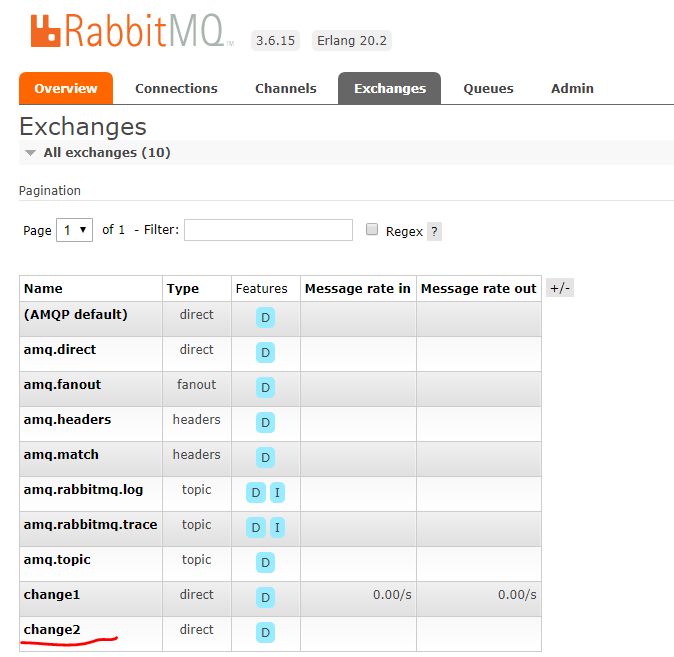Click the I badge in amq.rabbitmq.trace row
The image size is (674, 657).
click(277, 528)
